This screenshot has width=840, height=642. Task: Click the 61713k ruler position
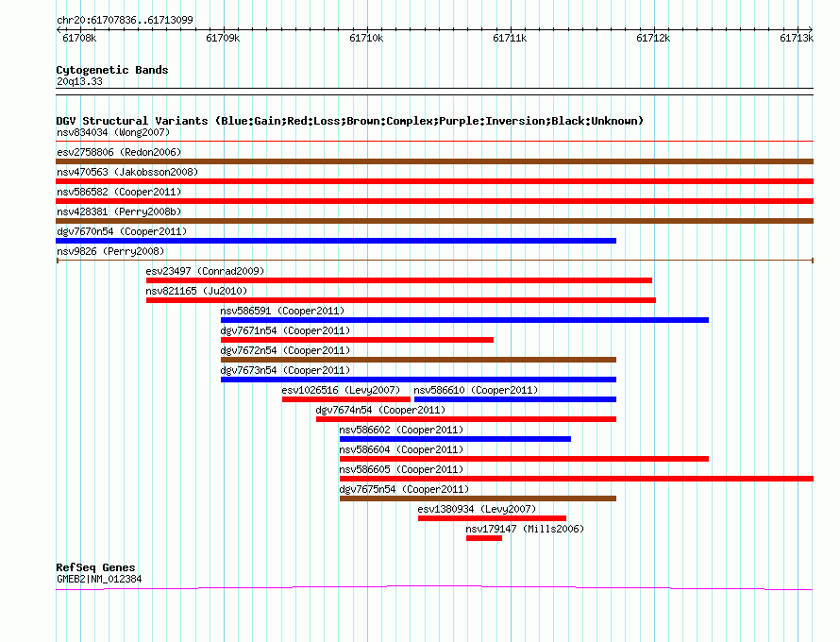point(797,38)
